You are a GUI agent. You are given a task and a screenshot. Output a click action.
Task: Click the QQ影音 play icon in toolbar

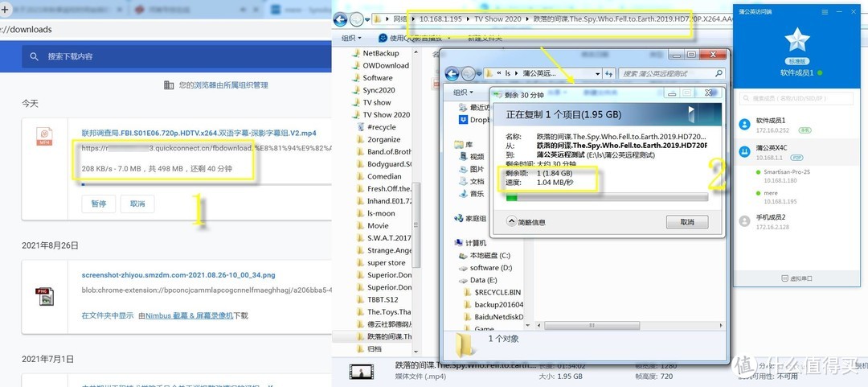point(383,38)
